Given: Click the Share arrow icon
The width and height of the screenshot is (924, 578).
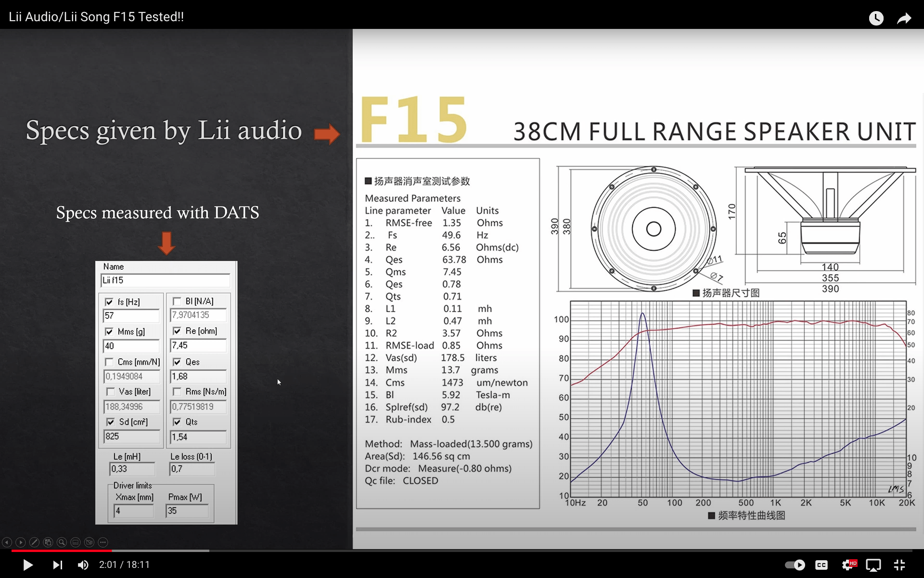Looking at the screenshot, I should (x=904, y=18).
